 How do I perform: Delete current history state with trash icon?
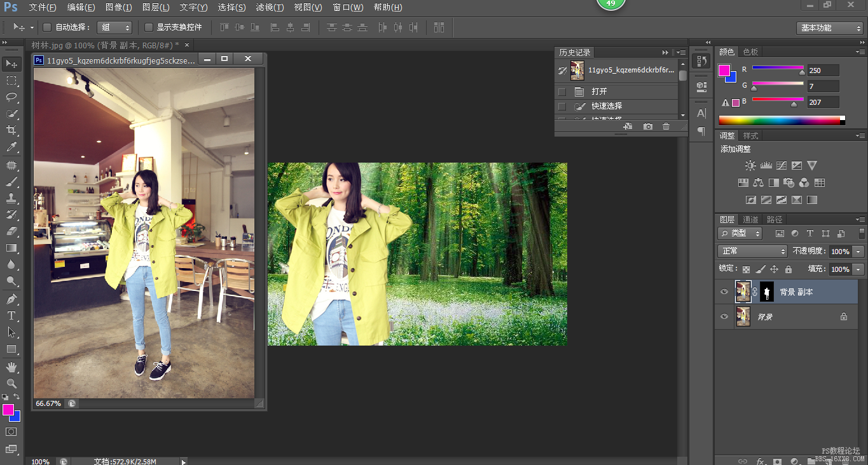(x=666, y=126)
